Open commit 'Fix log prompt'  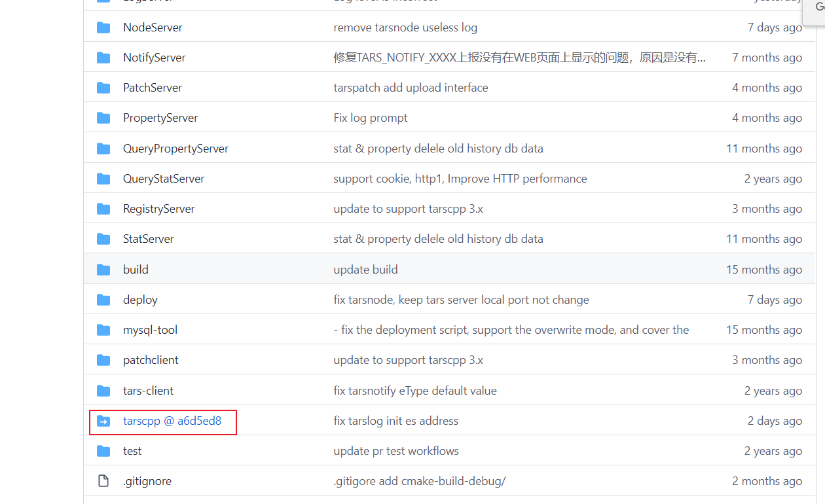(371, 118)
